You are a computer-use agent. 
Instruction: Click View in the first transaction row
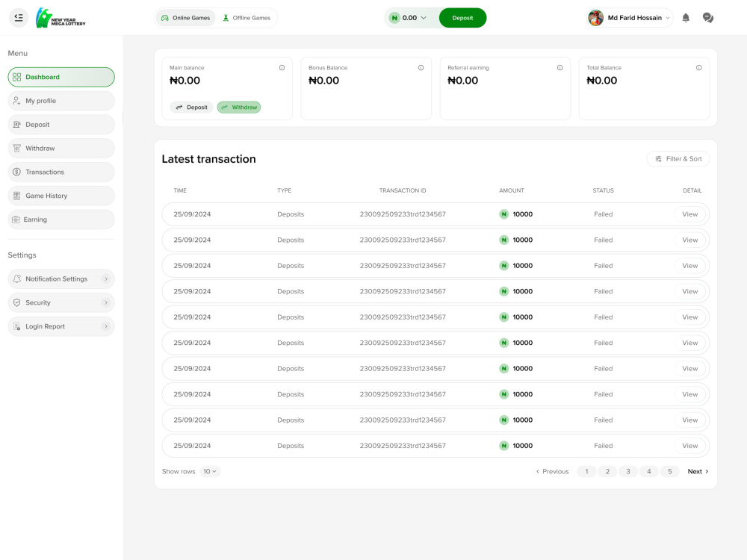(x=689, y=214)
